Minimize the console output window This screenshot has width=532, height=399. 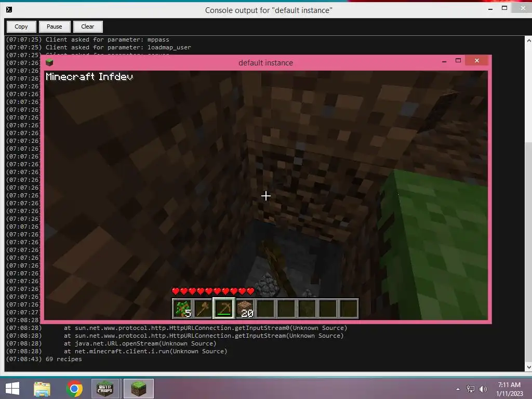coord(490,9)
